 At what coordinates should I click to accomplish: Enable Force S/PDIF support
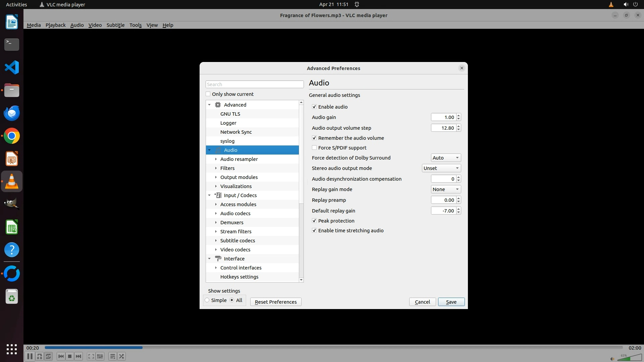314,148
